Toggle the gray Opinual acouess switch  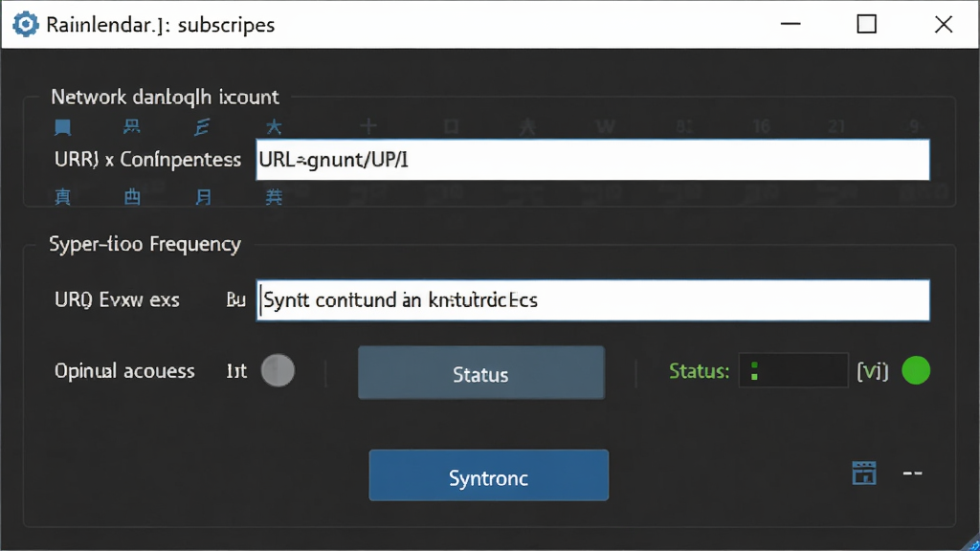point(278,370)
